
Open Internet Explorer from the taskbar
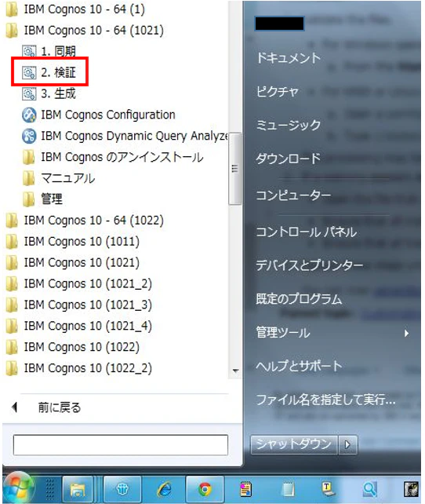pyautogui.click(x=165, y=489)
